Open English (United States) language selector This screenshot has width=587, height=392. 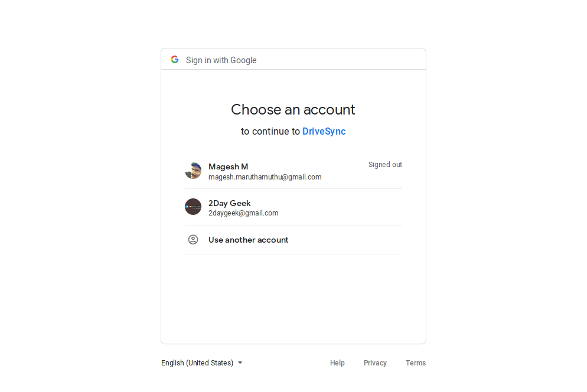[x=202, y=363]
